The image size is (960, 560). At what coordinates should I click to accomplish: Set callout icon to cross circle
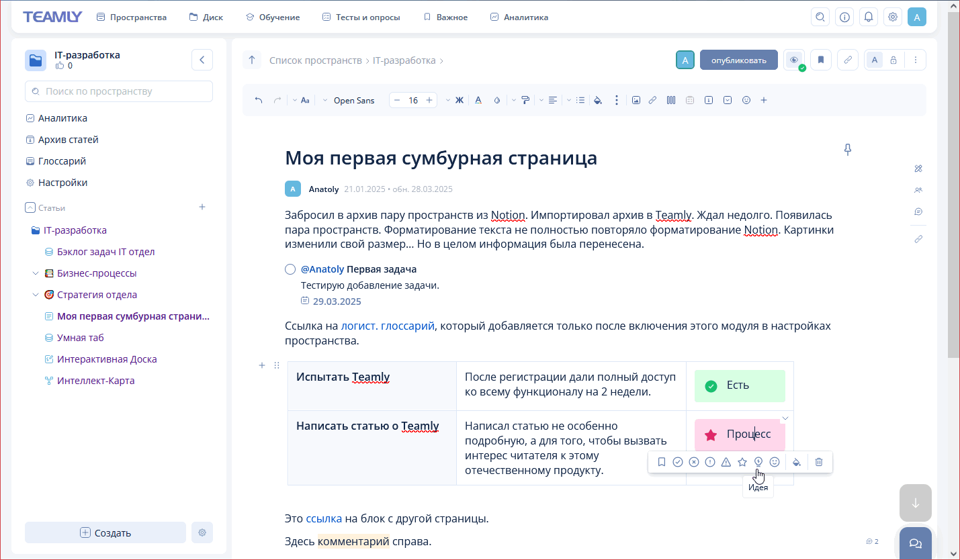pos(694,462)
